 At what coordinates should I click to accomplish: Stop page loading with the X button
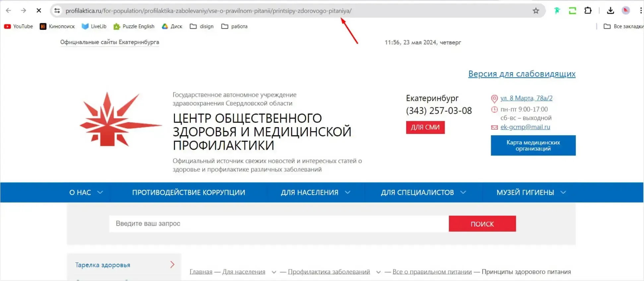coord(39,11)
